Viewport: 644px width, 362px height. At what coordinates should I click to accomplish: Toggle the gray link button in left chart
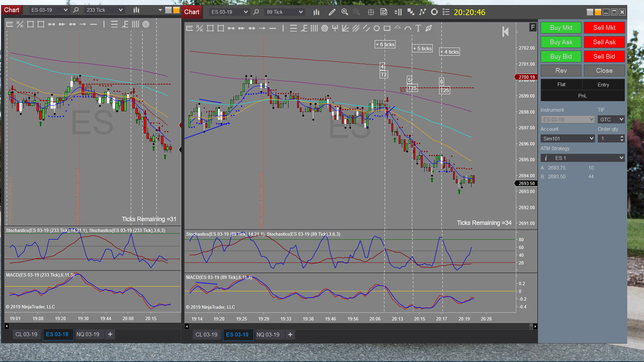coord(168,10)
